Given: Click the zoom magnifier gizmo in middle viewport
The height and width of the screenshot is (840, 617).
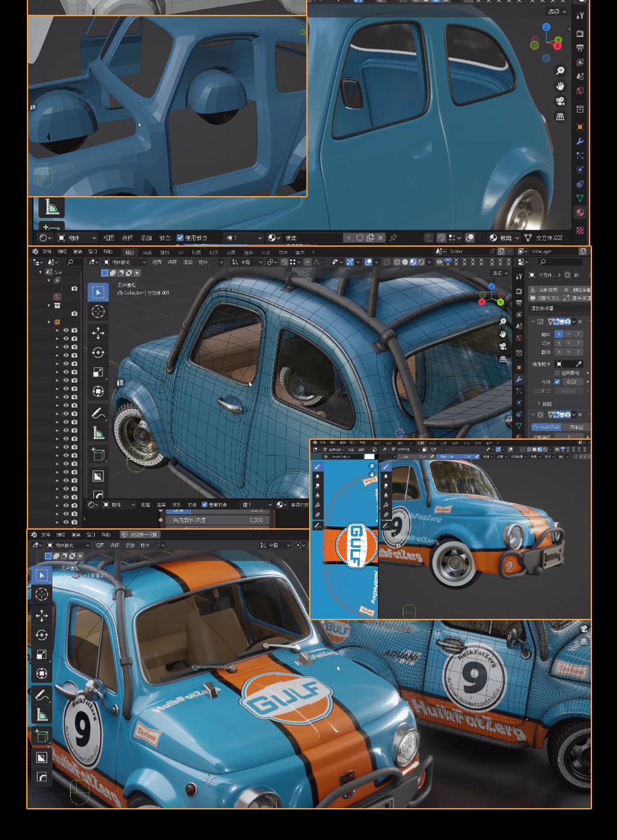Looking at the screenshot, I should point(503,322).
